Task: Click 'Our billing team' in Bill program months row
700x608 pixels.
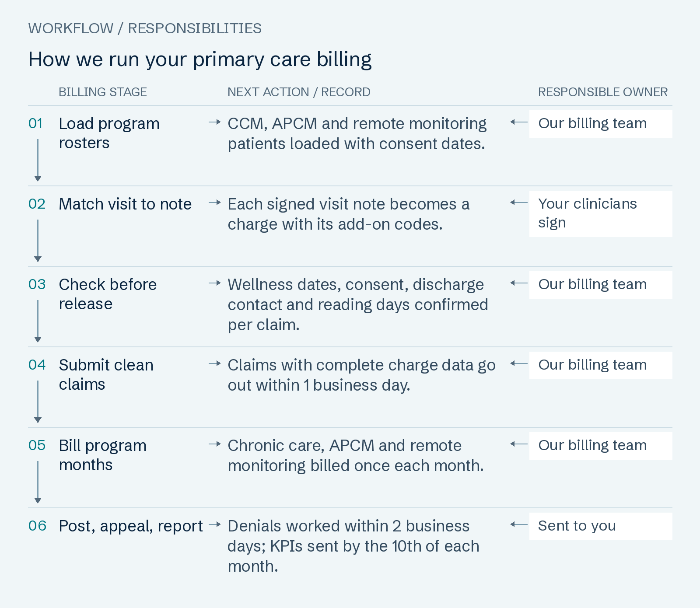Action: pyautogui.click(x=601, y=446)
